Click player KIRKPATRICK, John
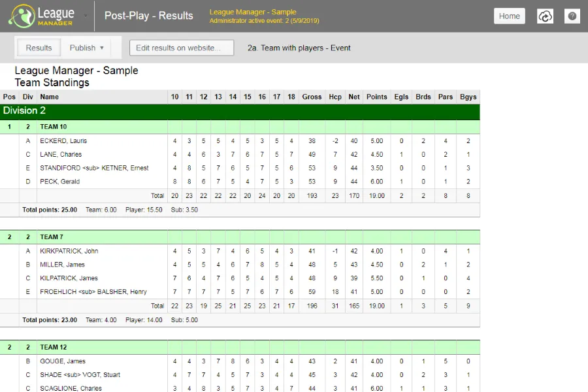The image size is (588, 392). (x=69, y=252)
